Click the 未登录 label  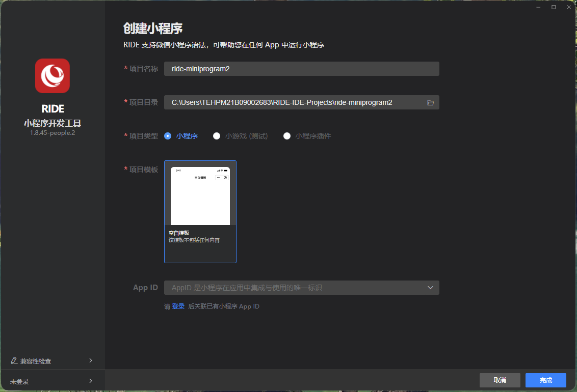[19, 382]
